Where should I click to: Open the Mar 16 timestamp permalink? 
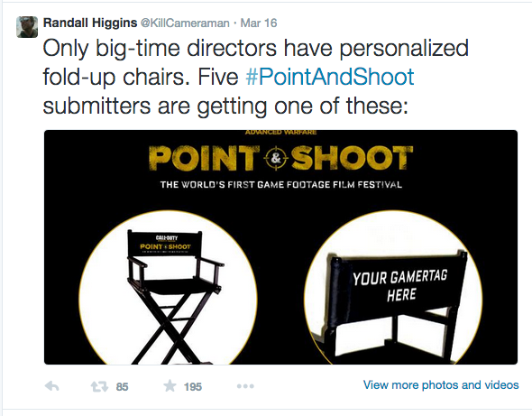[259, 23]
